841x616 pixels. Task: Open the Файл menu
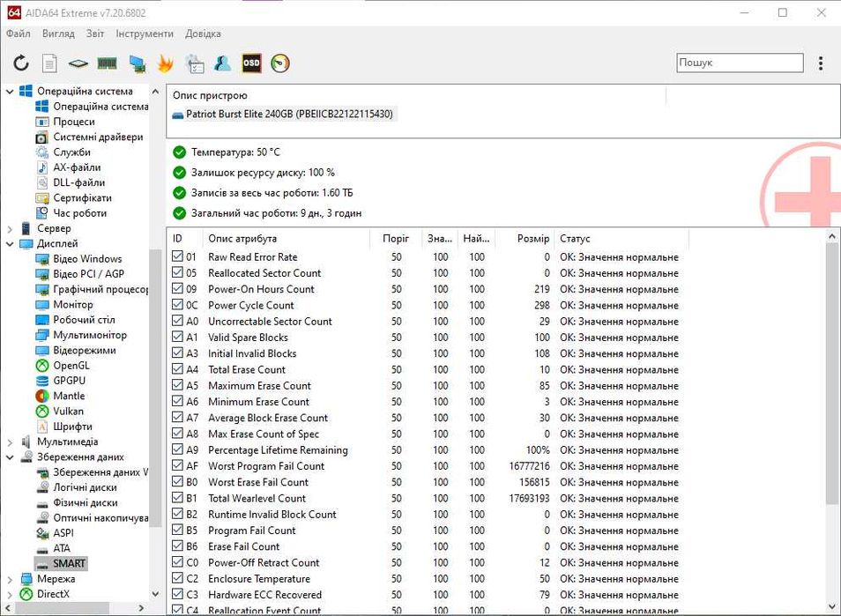(x=19, y=33)
